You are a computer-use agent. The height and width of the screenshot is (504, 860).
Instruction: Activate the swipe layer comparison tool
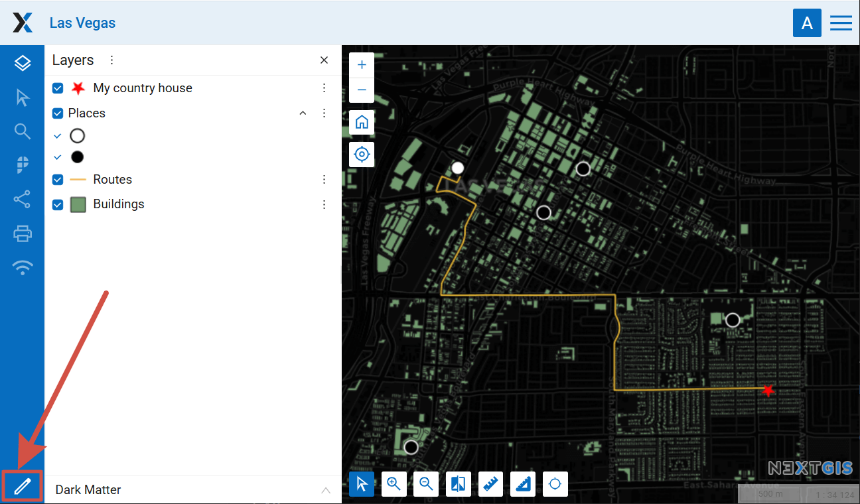click(459, 484)
